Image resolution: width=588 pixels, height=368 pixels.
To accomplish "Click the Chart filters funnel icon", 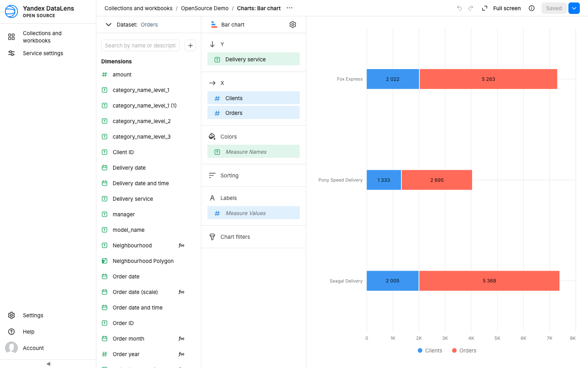I will (212, 237).
